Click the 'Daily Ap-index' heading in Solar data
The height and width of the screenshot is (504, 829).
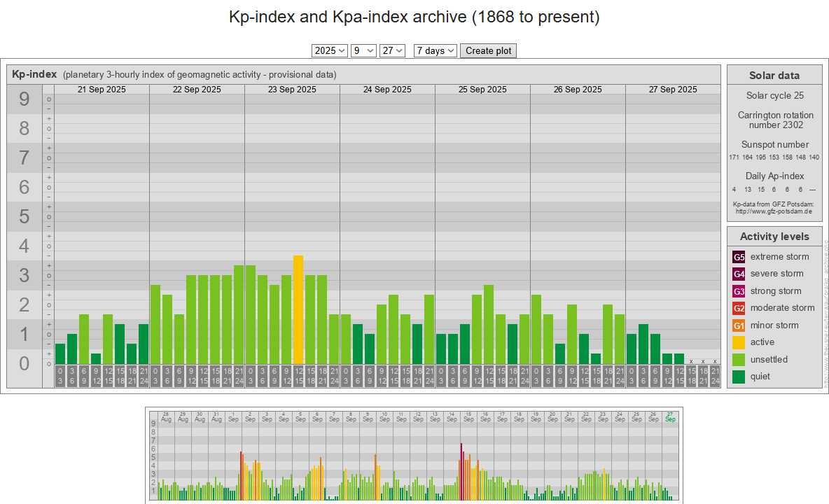(x=774, y=176)
